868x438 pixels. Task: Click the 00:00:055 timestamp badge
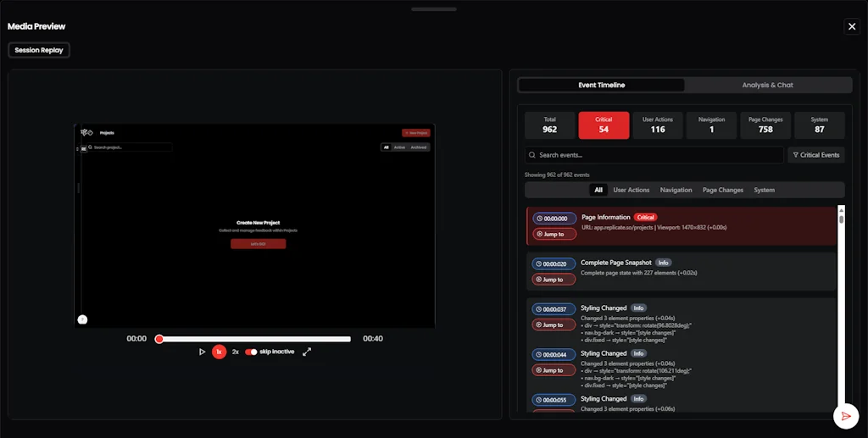click(x=554, y=400)
